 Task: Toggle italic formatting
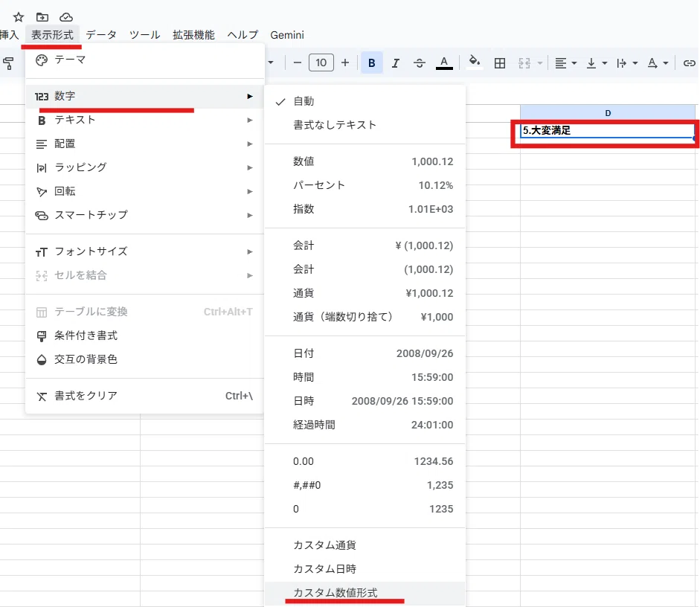click(x=396, y=63)
